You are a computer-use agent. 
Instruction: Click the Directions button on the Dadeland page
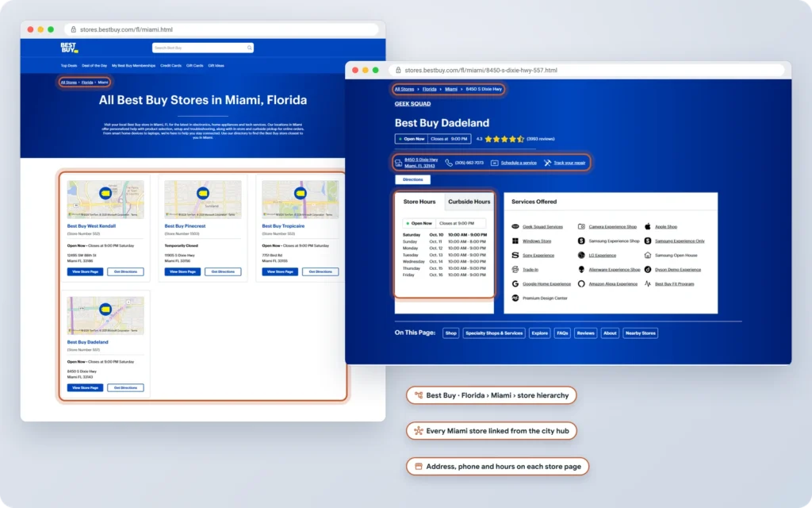(412, 179)
